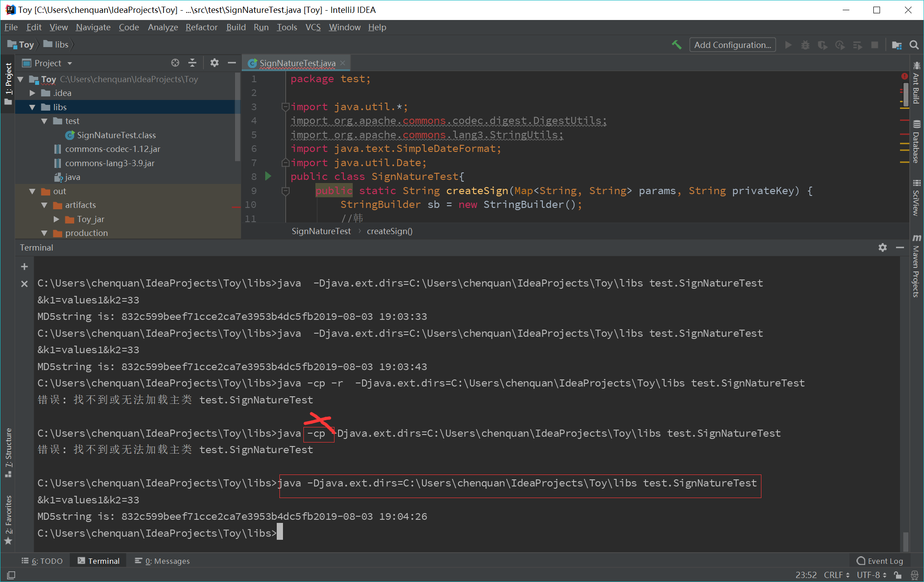
Task: Collapse all nodes in the Project panel
Action: coord(192,63)
